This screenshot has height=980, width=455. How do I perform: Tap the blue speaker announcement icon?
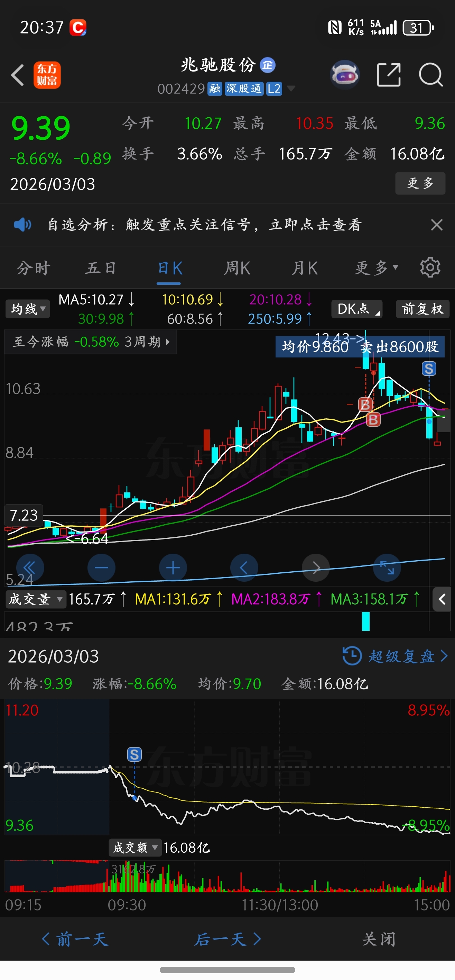pos(22,225)
